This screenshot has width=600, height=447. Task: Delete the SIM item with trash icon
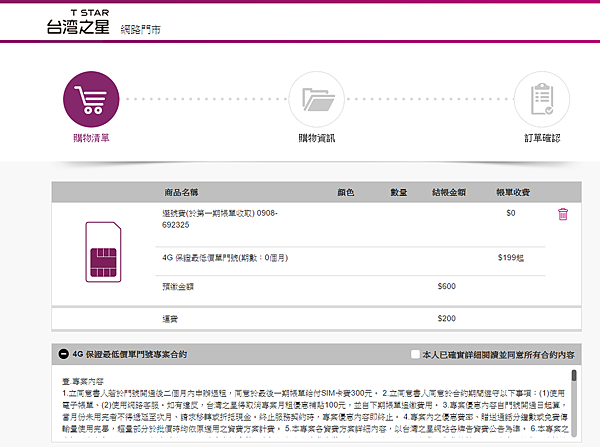[x=562, y=214]
